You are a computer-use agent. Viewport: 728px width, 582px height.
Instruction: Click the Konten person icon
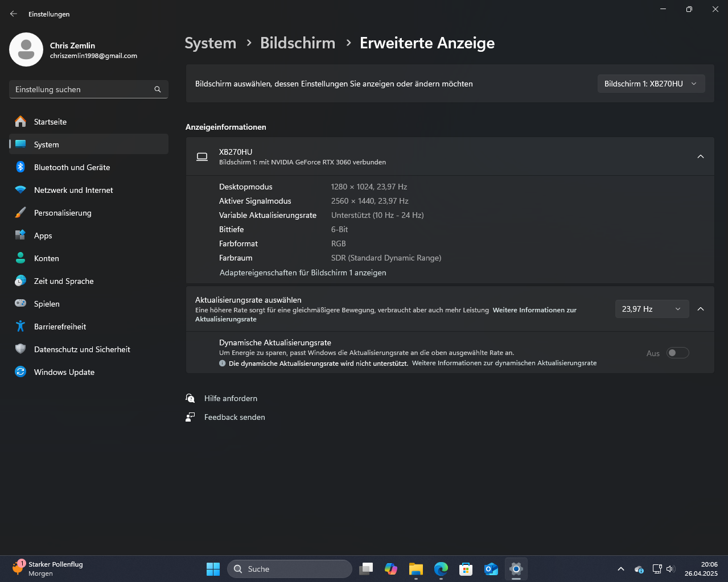20,258
